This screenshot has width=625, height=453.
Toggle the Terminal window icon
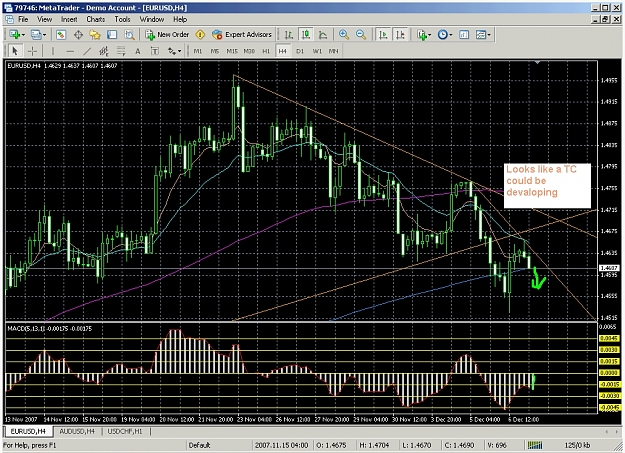[x=112, y=35]
